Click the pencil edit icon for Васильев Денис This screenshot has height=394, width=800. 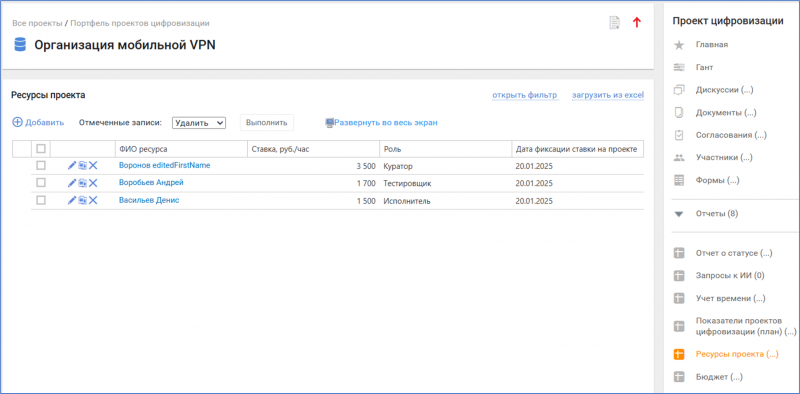(x=72, y=200)
